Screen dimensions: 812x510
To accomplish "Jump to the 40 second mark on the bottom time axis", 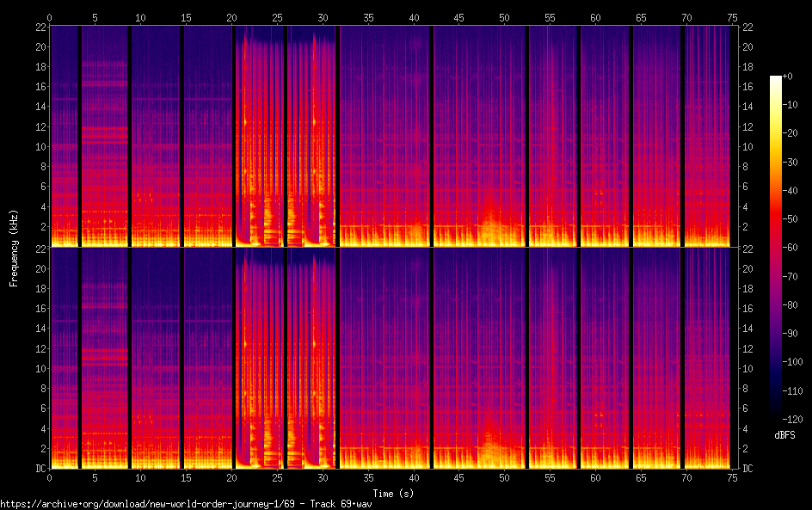I will tap(413, 477).
